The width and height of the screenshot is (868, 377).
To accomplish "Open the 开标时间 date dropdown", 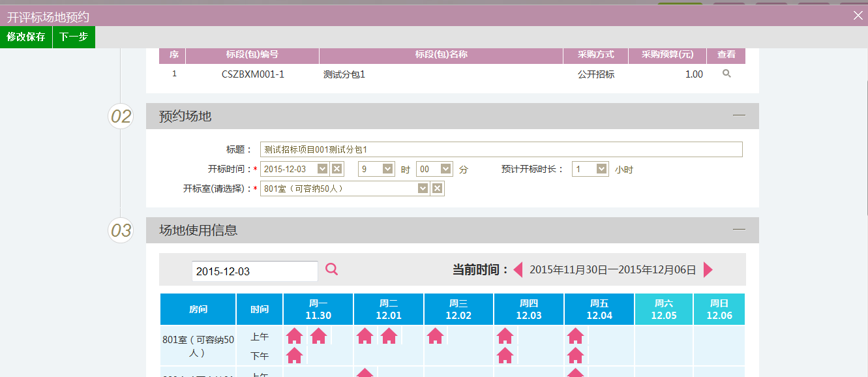I will [x=322, y=169].
